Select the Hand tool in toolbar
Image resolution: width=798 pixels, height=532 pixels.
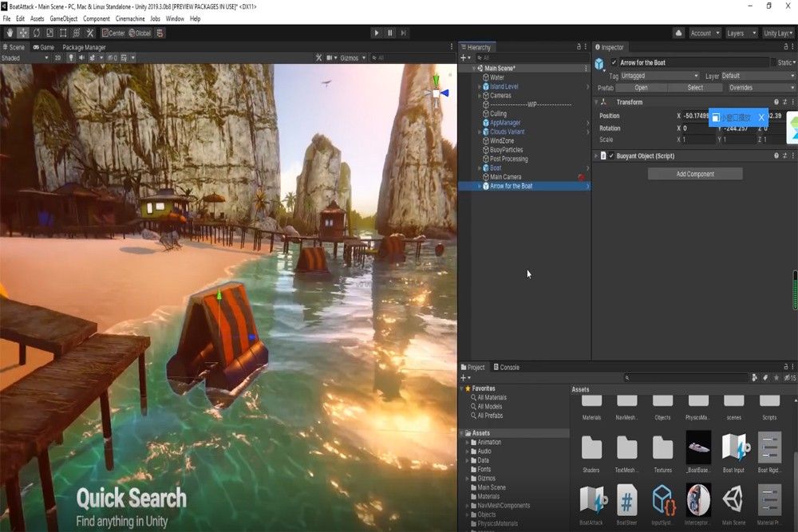(x=10, y=33)
